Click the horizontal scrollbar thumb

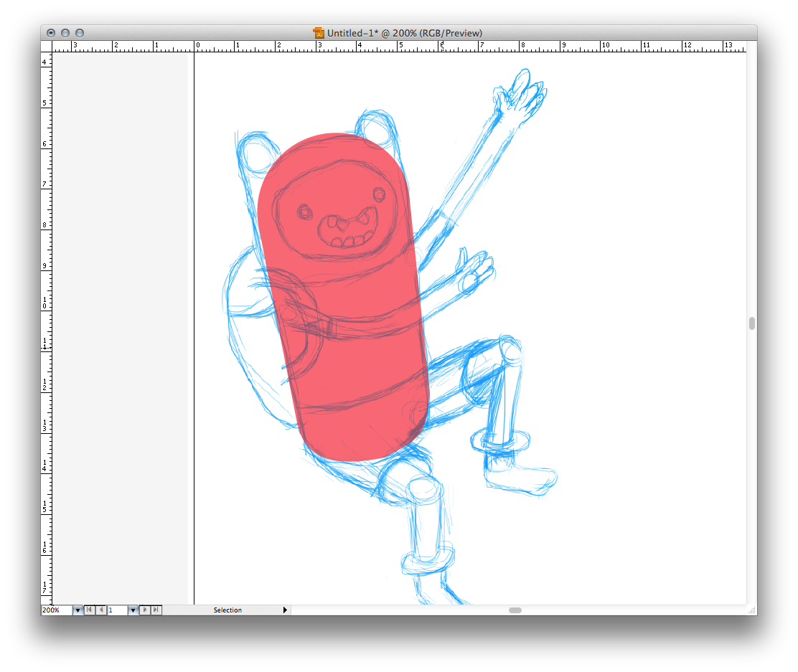(x=515, y=610)
